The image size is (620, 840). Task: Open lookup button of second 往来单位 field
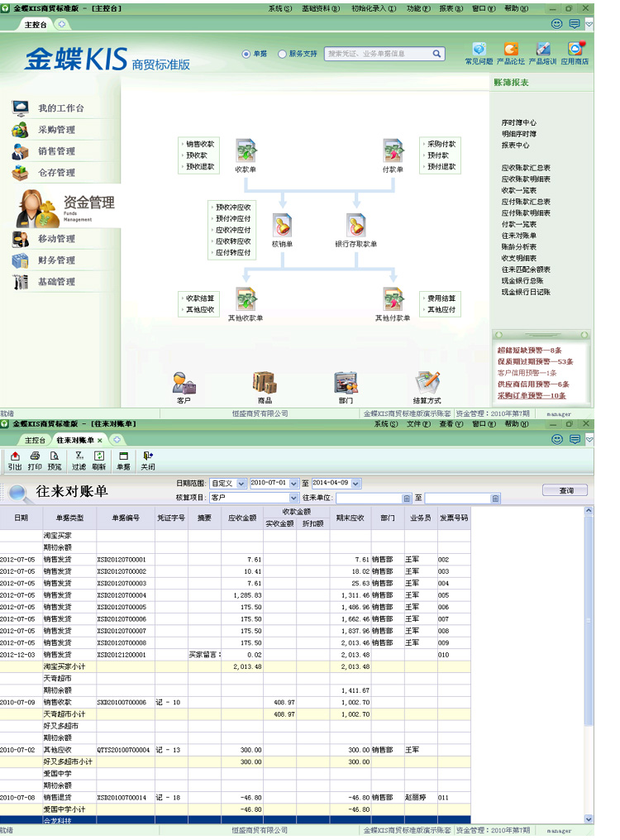click(x=496, y=499)
